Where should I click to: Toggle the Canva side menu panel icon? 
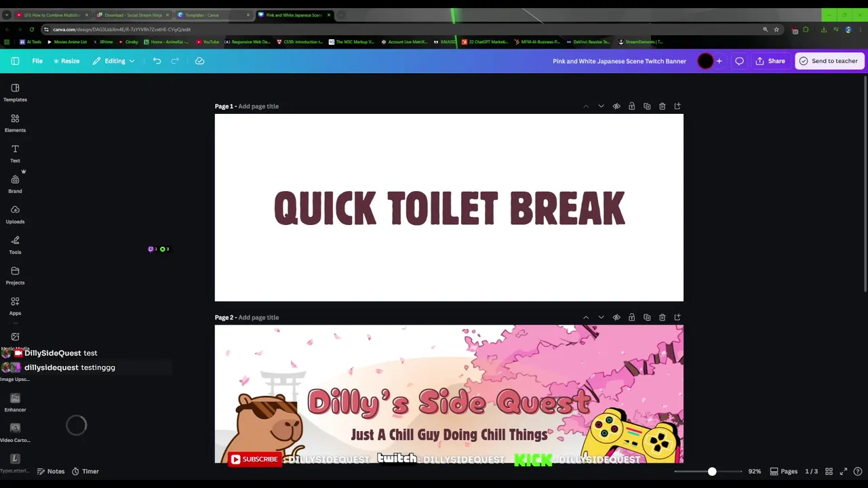click(x=15, y=61)
